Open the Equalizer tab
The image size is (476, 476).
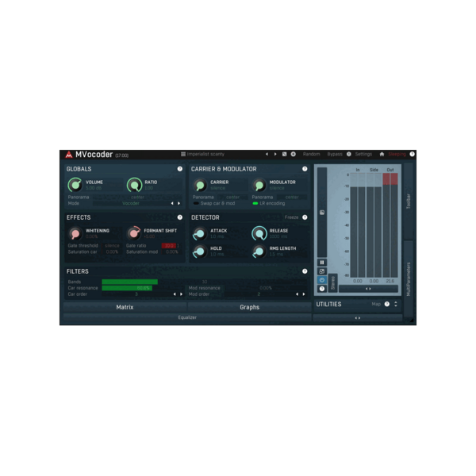(x=187, y=317)
